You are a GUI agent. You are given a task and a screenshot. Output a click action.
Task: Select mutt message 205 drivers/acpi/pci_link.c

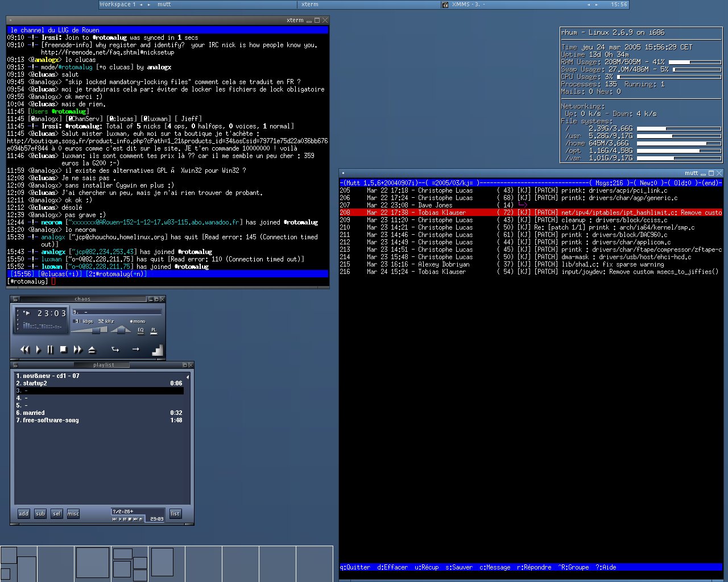coord(531,190)
